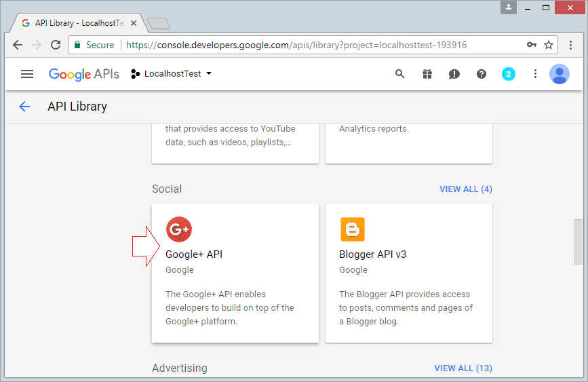Viewport: 588px width, 382px height.
Task: Click the address bar URL
Action: click(296, 45)
